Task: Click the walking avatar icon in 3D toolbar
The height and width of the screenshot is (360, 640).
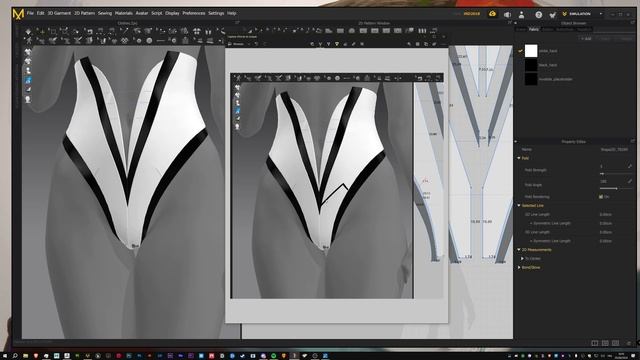Action: pyautogui.click(x=29, y=41)
